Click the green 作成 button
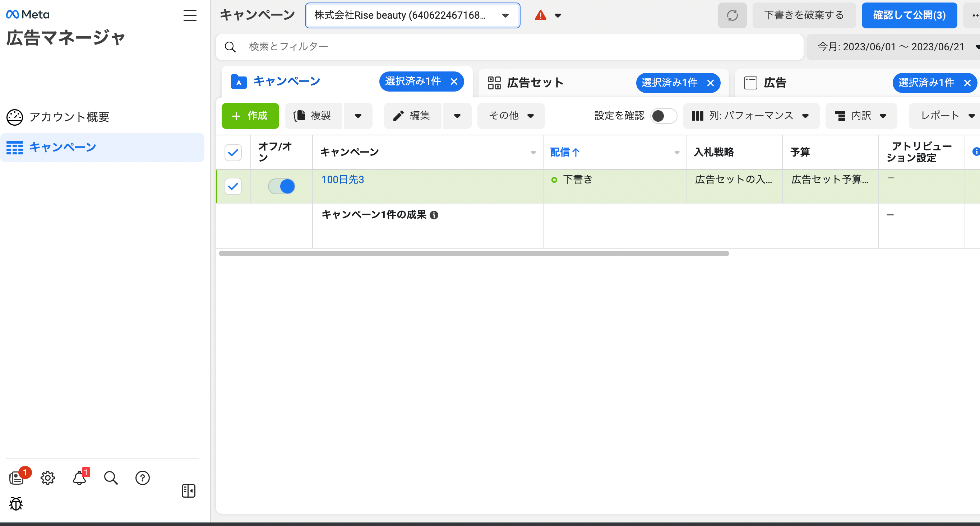 [x=250, y=116]
